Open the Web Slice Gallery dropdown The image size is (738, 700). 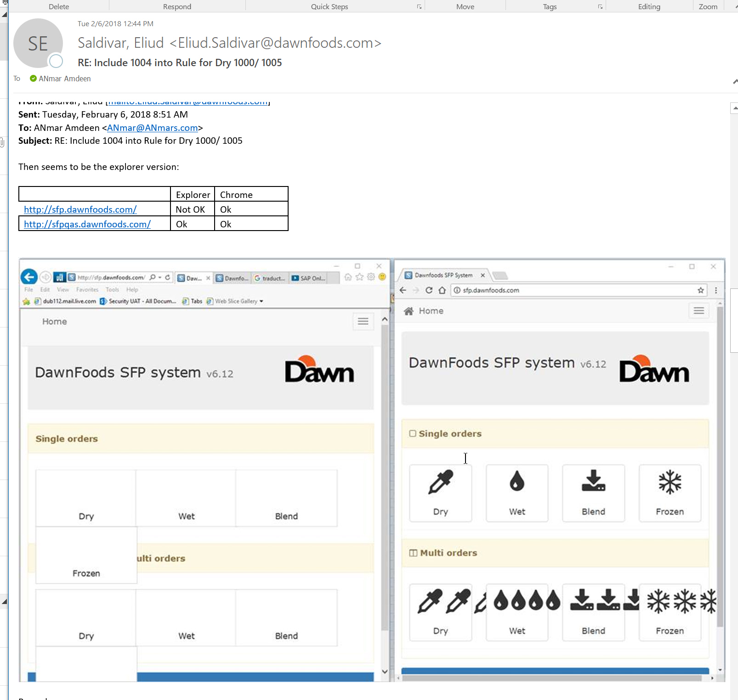261,301
